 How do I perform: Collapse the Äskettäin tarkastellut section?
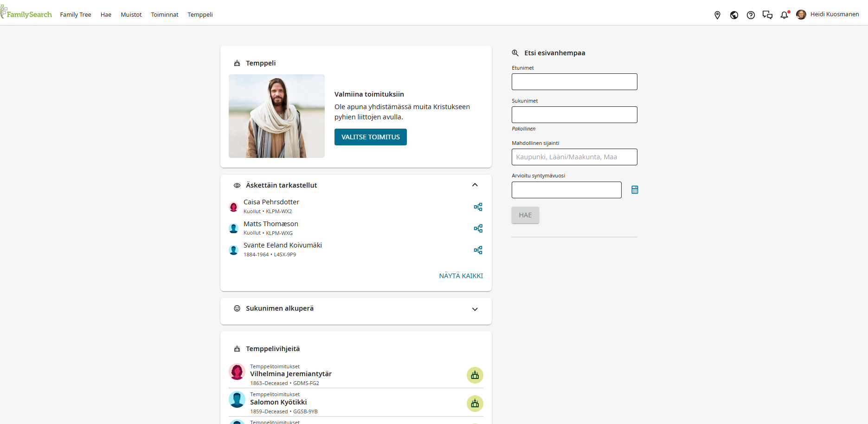(475, 185)
